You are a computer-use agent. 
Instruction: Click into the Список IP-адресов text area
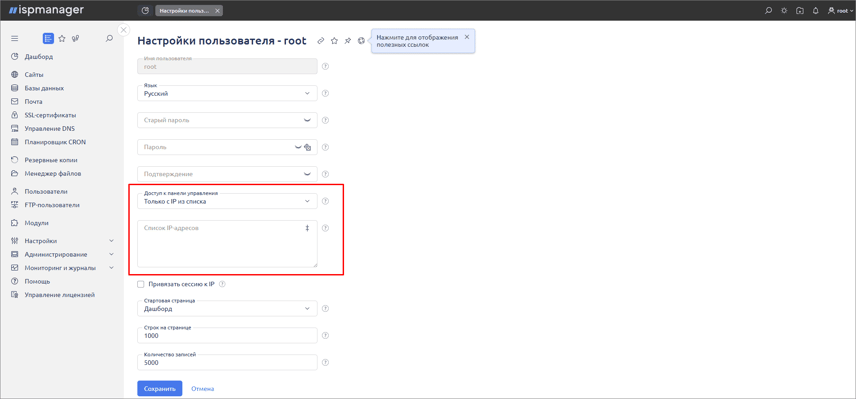pyautogui.click(x=227, y=244)
